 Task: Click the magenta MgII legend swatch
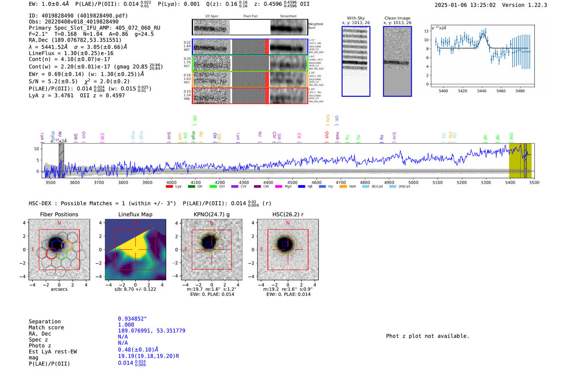tap(279, 187)
